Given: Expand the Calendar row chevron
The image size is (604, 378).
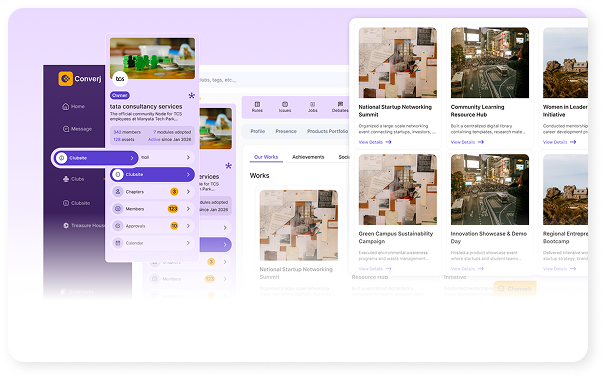Looking at the screenshot, I should click(188, 243).
